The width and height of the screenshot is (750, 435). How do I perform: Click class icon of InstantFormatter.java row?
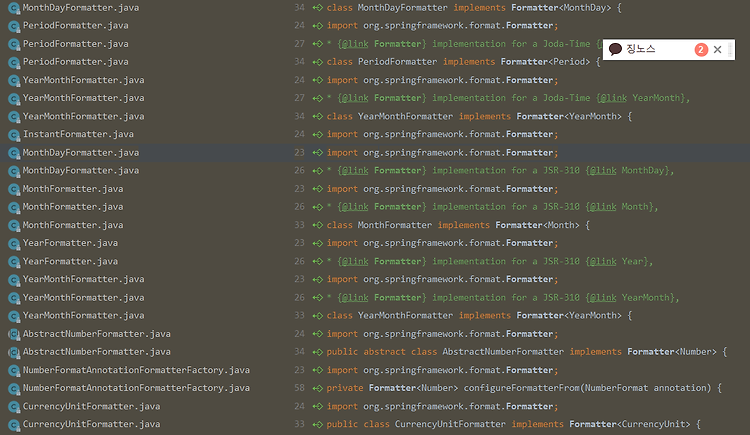[14, 135]
